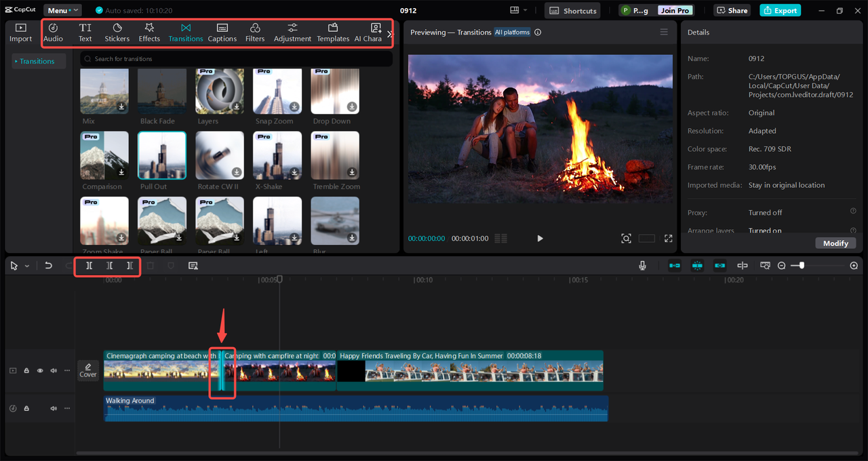Toggle main track magnet

click(x=675, y=266)
